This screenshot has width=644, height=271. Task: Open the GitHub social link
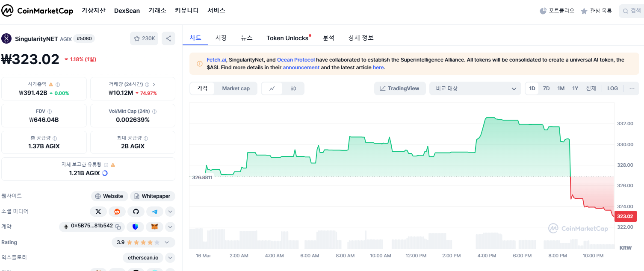[x=136, y=212]
